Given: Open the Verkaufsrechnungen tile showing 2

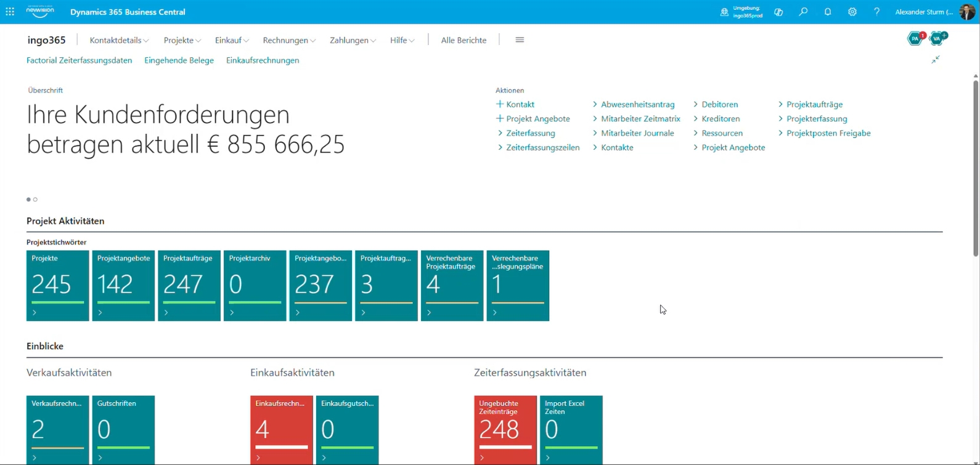Looking at the screenshot, I should pyautogui.click(x=58, y=430).
